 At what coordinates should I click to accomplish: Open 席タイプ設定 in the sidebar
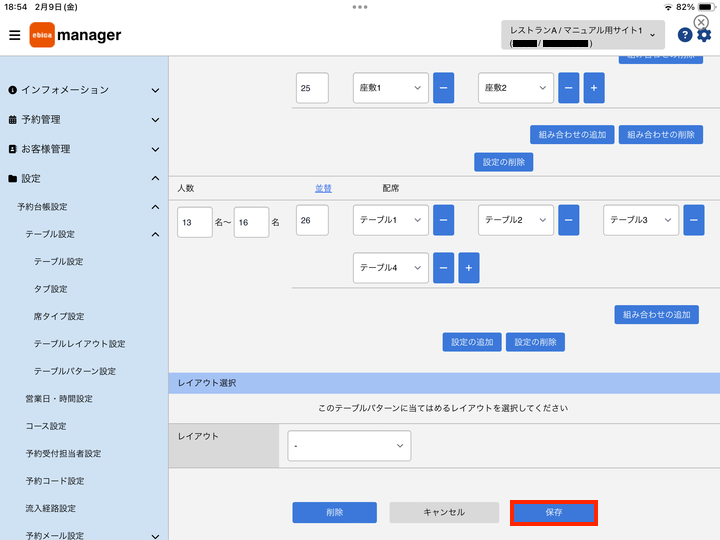[x=59, y=316]
